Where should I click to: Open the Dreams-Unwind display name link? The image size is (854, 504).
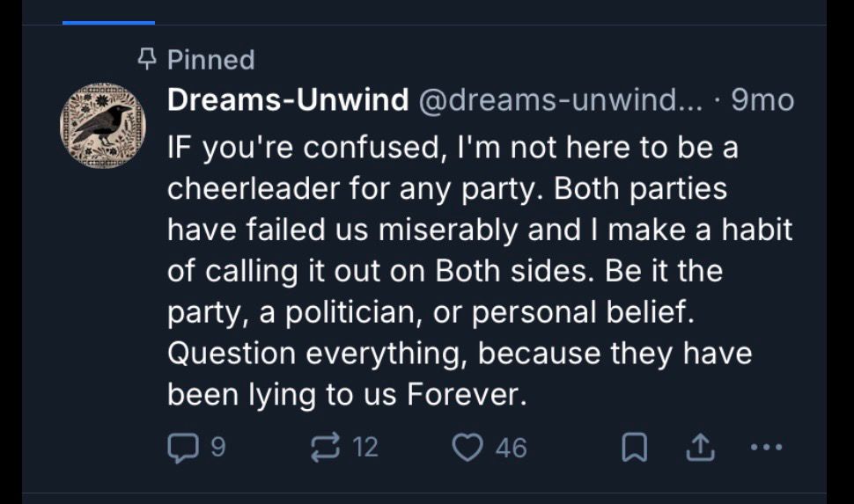[288, 101]
